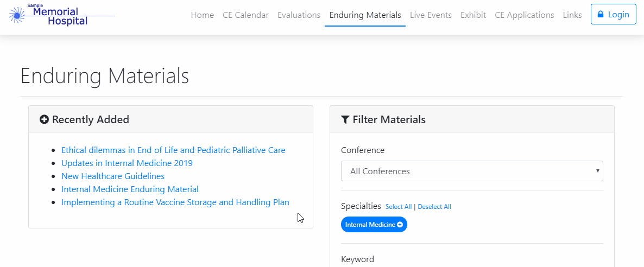
Task: Open the Live Events page
Action: click(431, 15)
